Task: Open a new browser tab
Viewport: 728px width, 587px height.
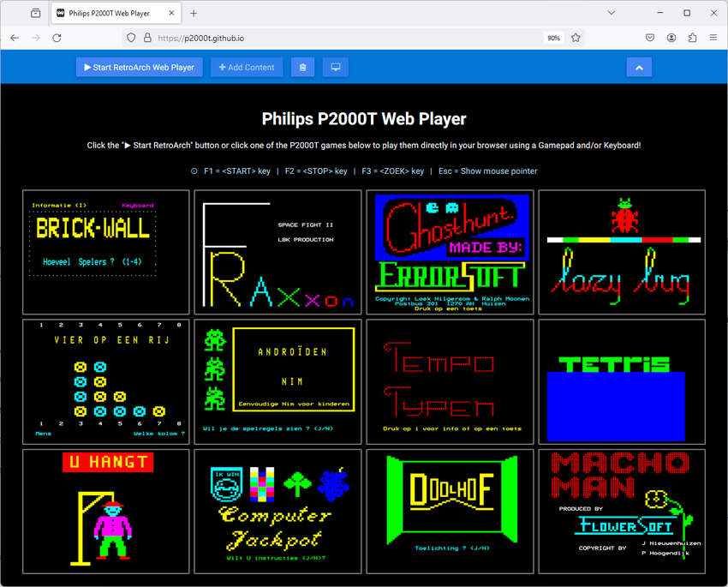Action: [194, 13]
